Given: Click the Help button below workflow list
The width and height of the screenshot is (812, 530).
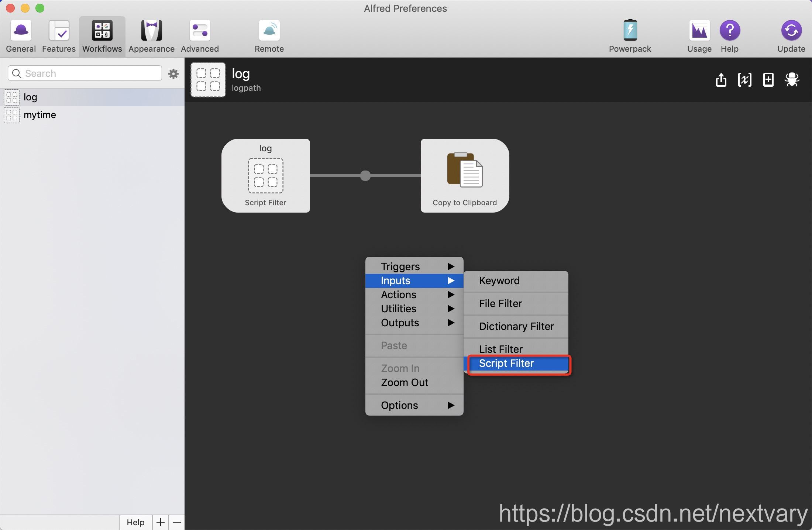Looking at the screenshot, I should click(x=135, y=522).
